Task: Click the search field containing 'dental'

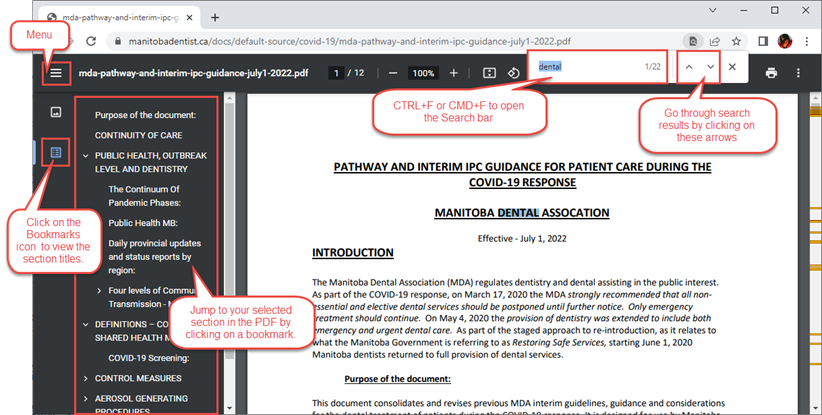Action: click(x=587, y=67)
